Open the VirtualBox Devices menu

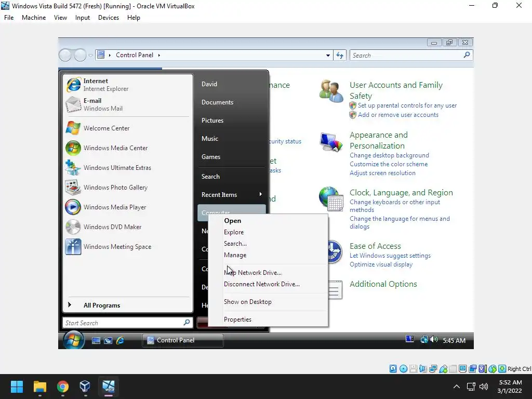[x=109, y=18]
